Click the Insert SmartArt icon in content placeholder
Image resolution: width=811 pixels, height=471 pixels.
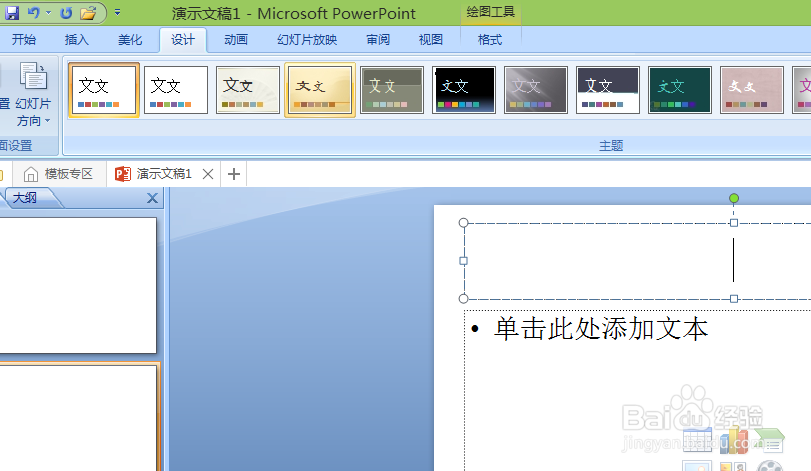coord(770,440)
